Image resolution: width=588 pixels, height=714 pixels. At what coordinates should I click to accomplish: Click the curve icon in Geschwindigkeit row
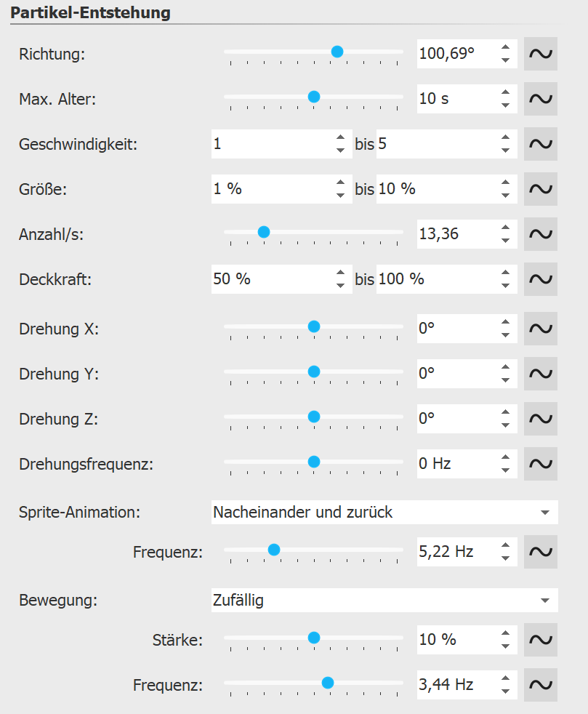tap(540, 144)
